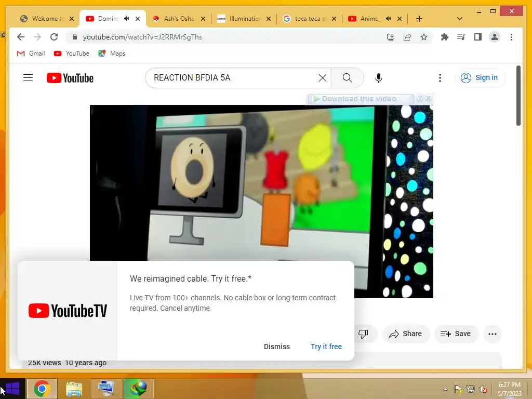Screen dimensions: 532x399
Task: Switch to the toca toca tab
Action: coord(310,19)
